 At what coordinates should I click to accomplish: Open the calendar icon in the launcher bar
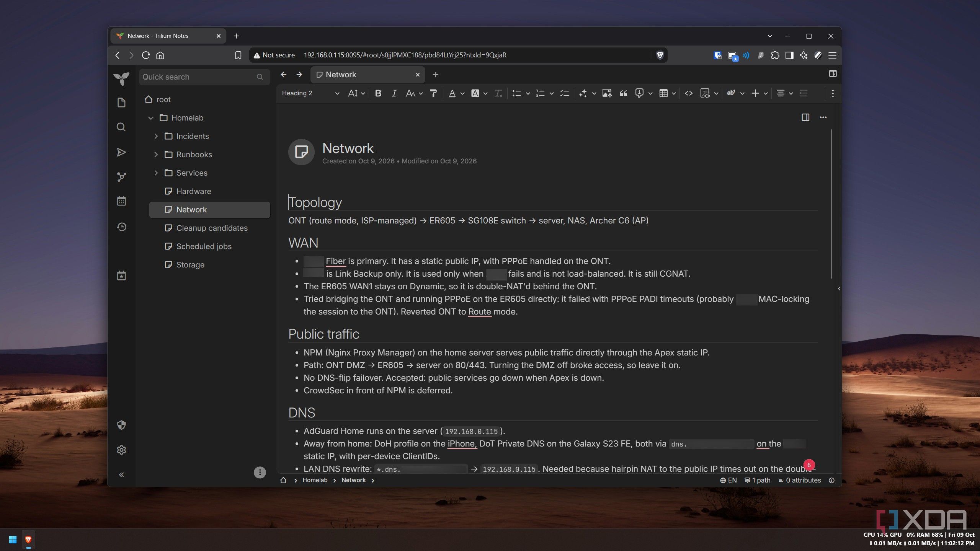pyautogui.click(x=121, y=201)
